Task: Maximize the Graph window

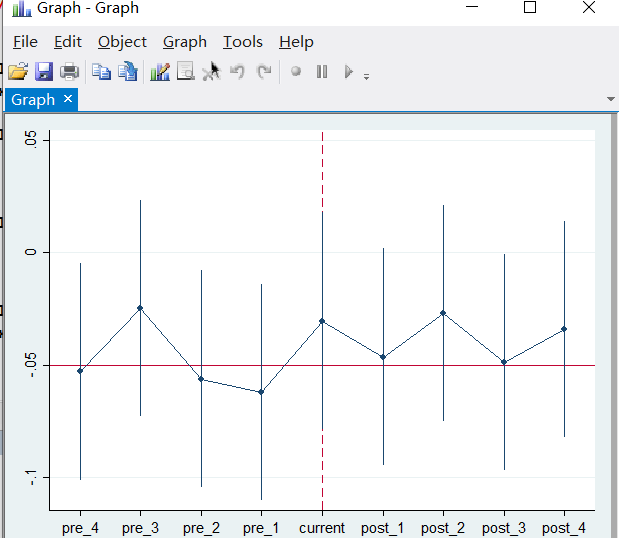Action: pos(530,7)
